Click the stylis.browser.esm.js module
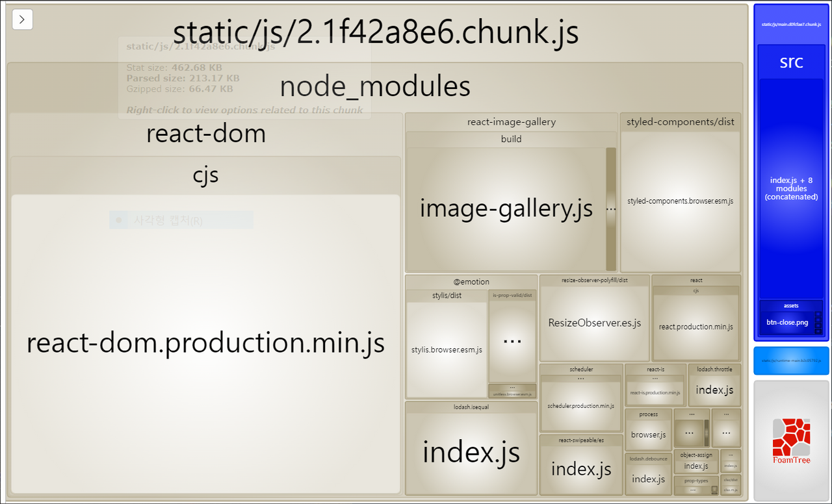The height and width of the screenshot is (504, 832). pos(447,349)
